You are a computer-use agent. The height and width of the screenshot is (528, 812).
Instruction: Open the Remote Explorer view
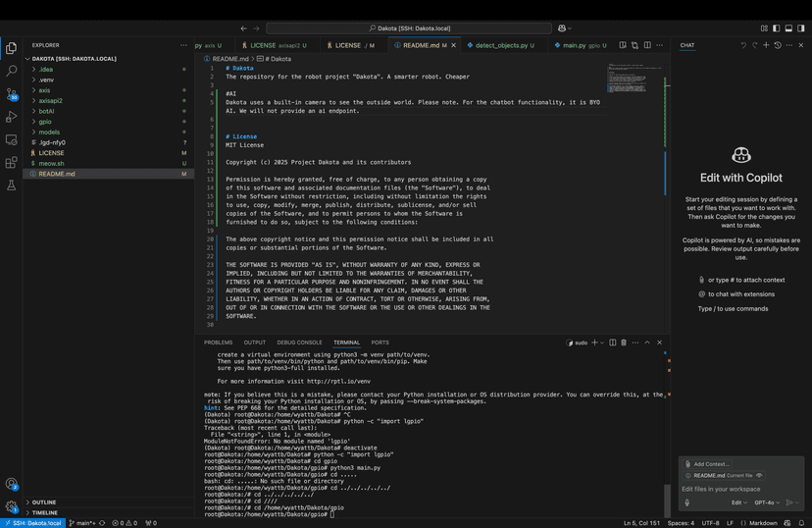pos(12,139)
